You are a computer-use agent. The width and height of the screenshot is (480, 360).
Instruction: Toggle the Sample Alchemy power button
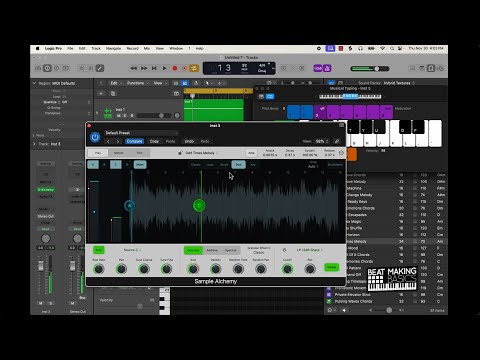point(95,137)
